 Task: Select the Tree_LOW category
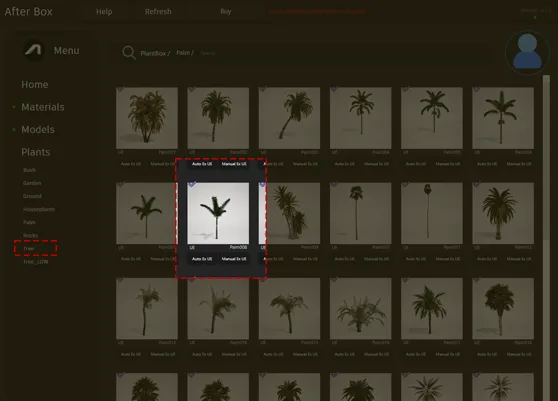(x=36, y=262)
